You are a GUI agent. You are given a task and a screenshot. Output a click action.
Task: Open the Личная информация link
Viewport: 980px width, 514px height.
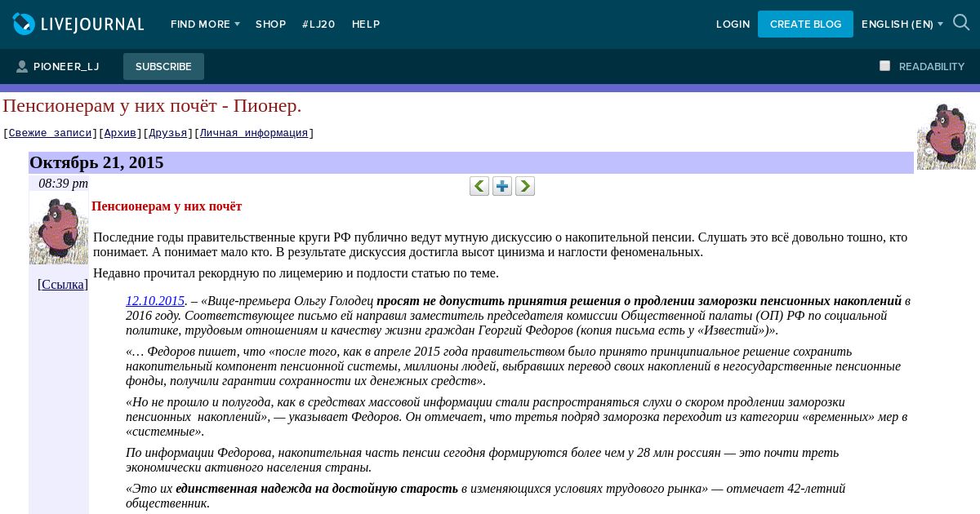(x=254, y=133)
